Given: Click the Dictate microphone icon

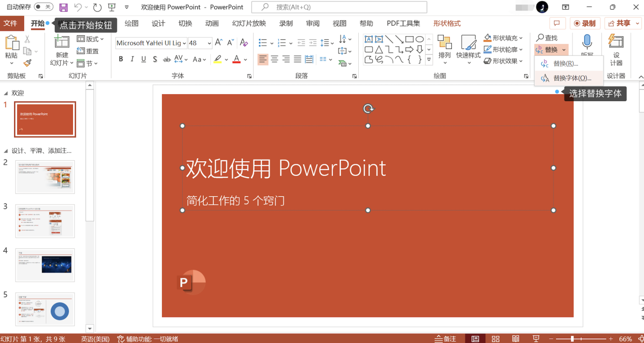Looking at the screenshot, I should click(x=587, y=43).
